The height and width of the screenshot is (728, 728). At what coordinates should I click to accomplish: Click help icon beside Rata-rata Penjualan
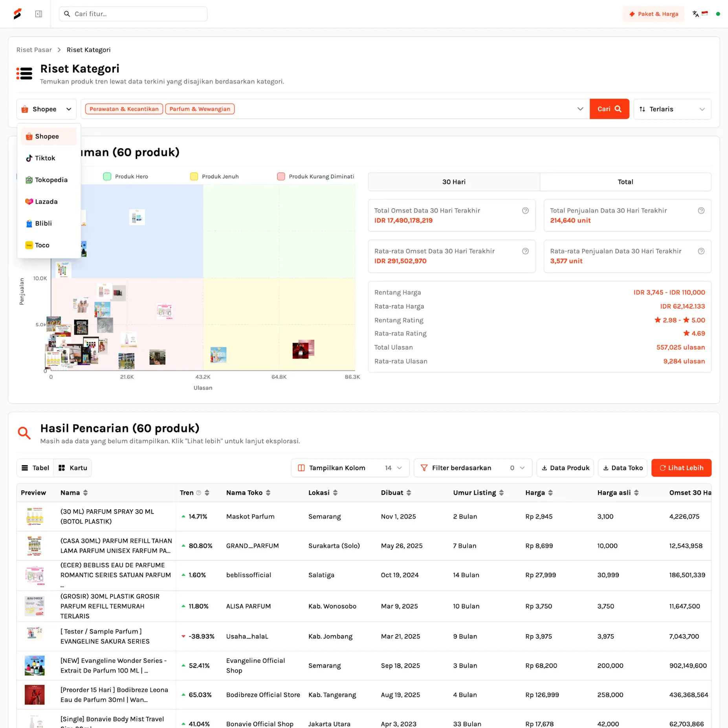point(700,251)
